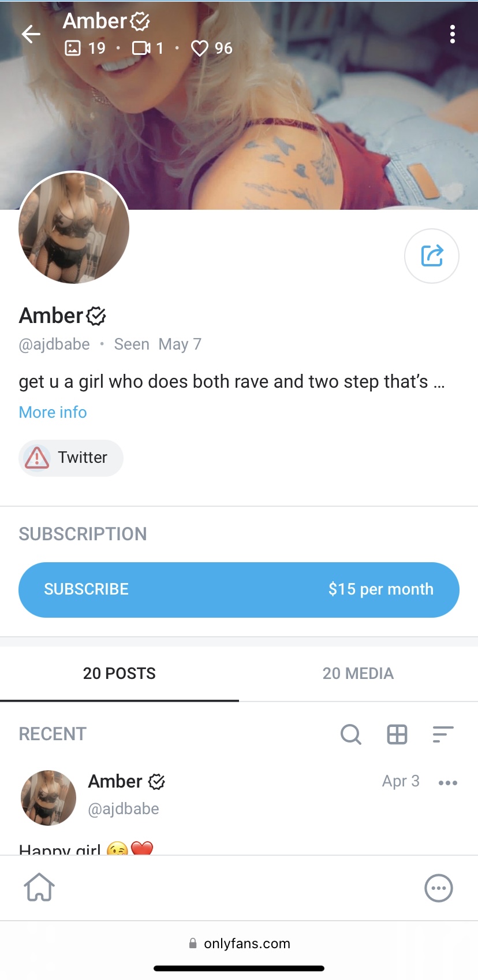Tap the Twitter warning icon
Screen dimensions: 478x980
click(x=37, y=458)
